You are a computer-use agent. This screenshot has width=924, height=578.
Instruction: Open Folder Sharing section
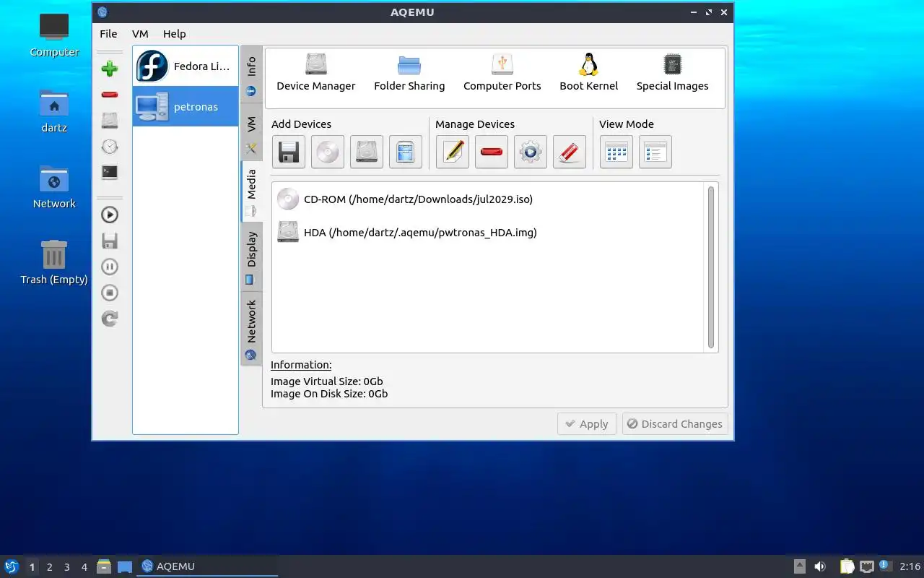[x=409, y=72]
